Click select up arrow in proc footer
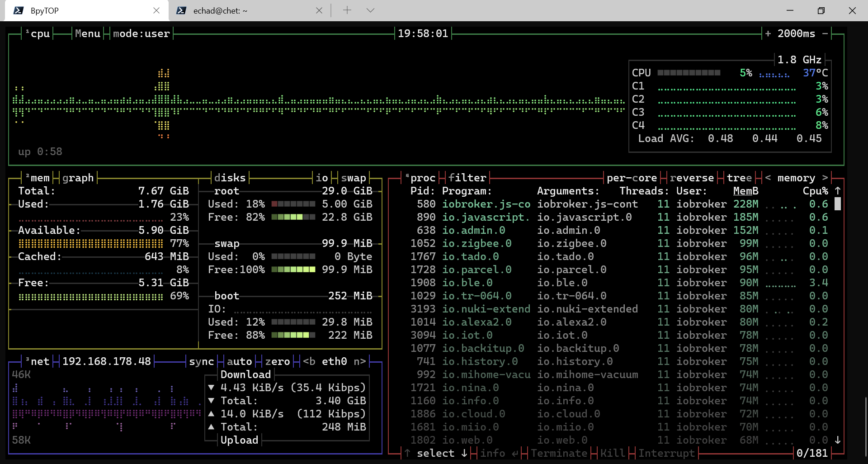The image size is (868, 464). click(x=407, y=453)
